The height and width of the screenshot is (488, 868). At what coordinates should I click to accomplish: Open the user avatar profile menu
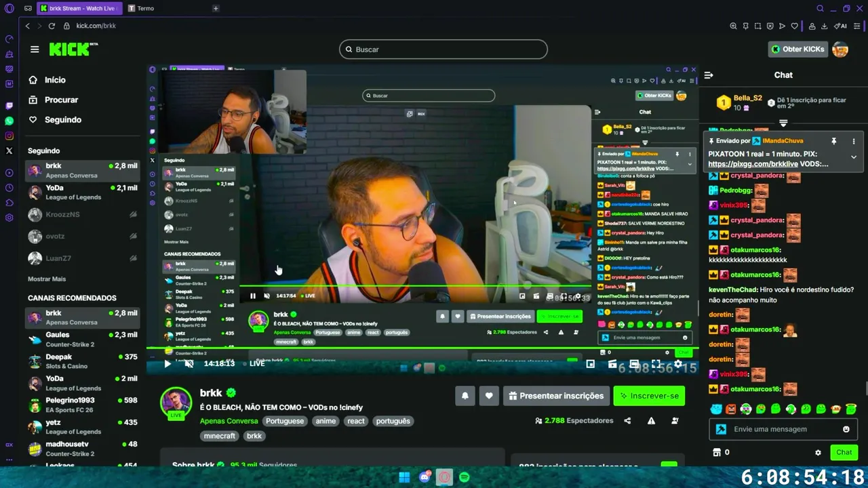pyautogui.click(x=840, y=49)
